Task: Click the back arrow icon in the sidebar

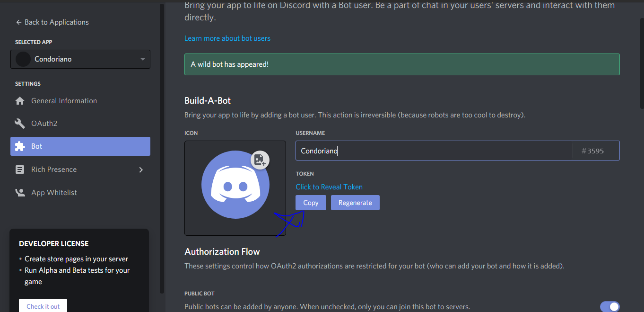Action: point(18,22)
